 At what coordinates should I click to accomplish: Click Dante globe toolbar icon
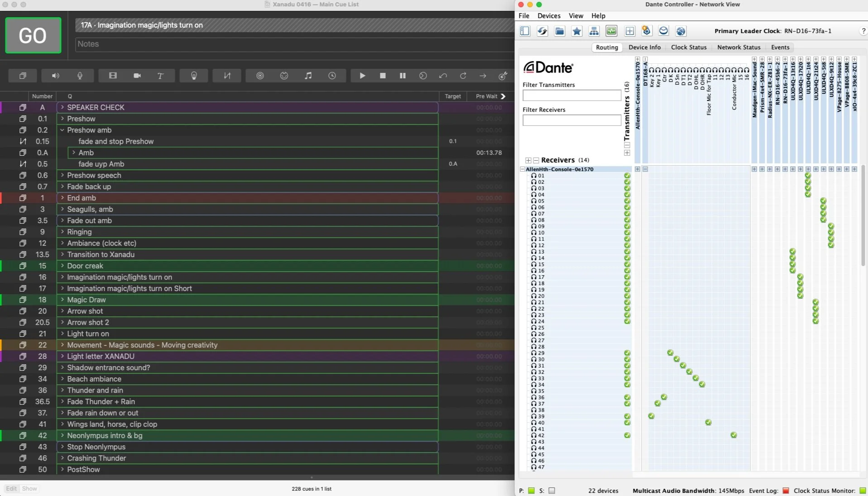[x=681, y=31]
